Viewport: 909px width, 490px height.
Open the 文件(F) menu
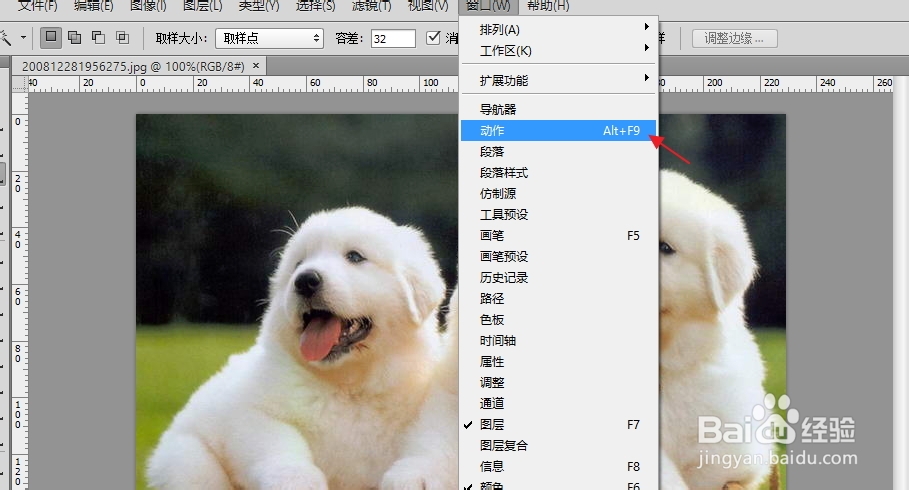pos(38,6)
